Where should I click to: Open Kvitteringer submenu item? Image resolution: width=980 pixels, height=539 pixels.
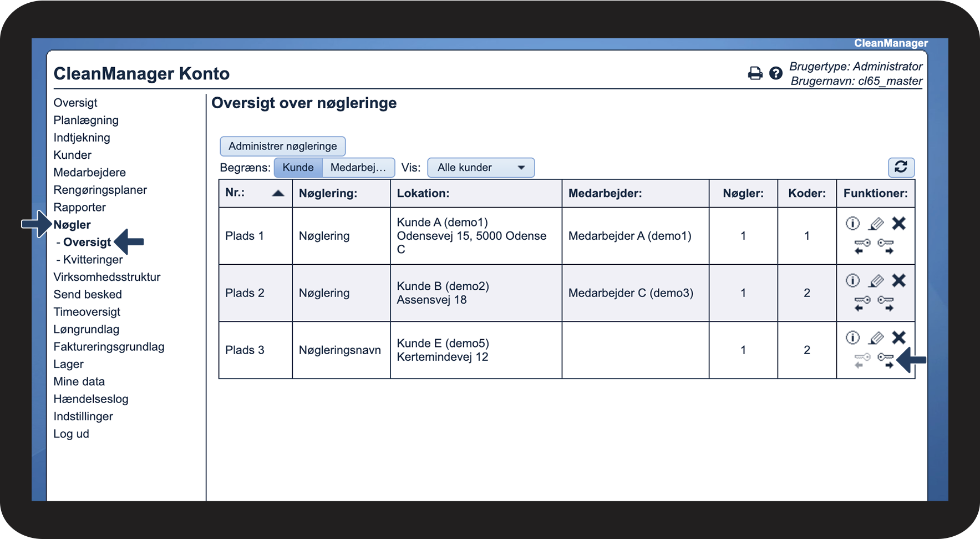pyautogui.click(x=93, y=260)
